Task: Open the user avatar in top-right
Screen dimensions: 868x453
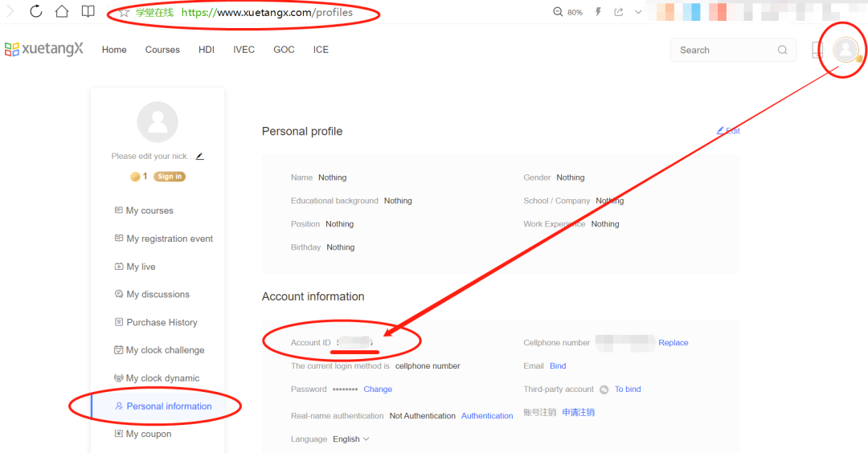Action: pos(845,50)
